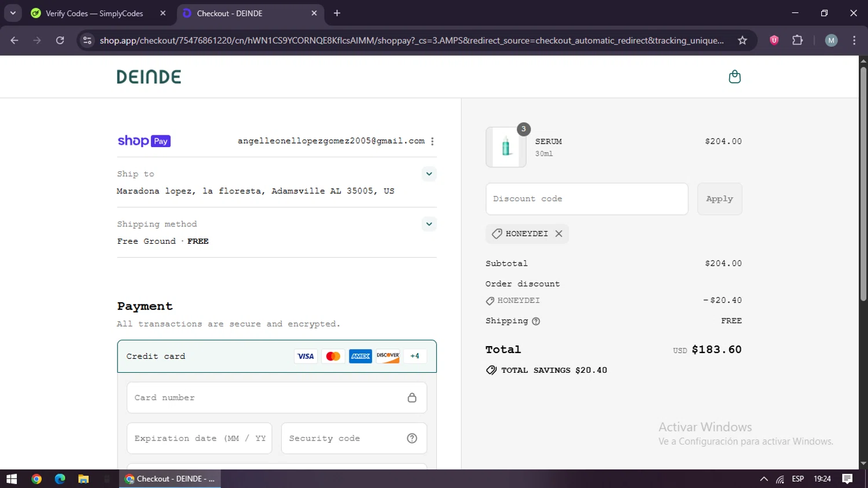
Task: Open the Security code help icon
Action: pyautogui.click(x=412, y=438)
